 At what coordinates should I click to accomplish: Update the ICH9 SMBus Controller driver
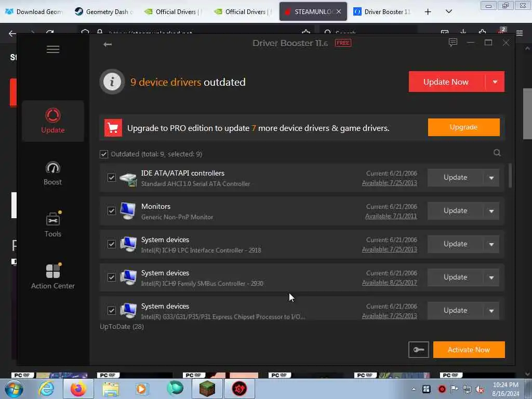pyautogui.click(x=455, y=277)
